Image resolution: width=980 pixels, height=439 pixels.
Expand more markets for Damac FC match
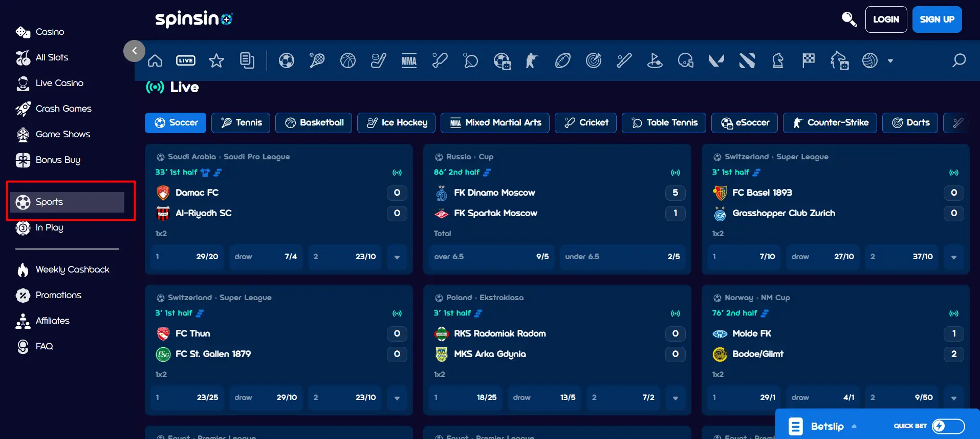click(x=397, y=257)
